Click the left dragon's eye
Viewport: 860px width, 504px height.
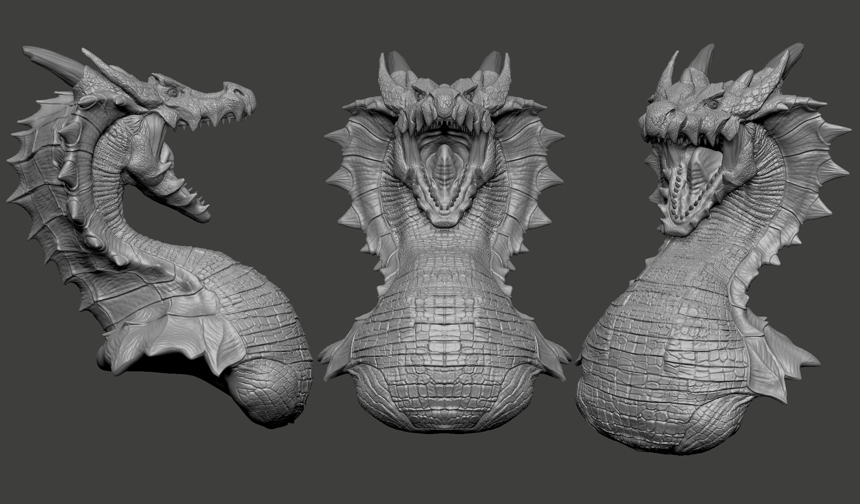[173, 92]
